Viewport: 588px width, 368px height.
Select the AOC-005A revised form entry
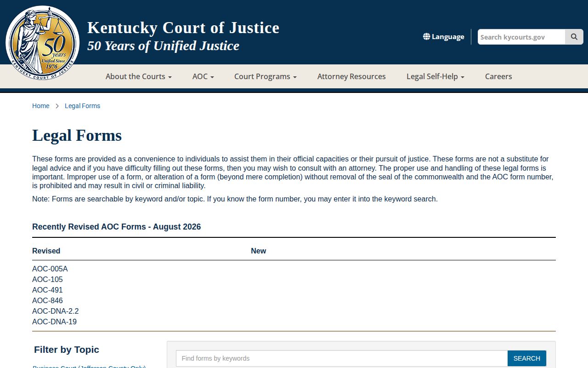pos(50,269)
